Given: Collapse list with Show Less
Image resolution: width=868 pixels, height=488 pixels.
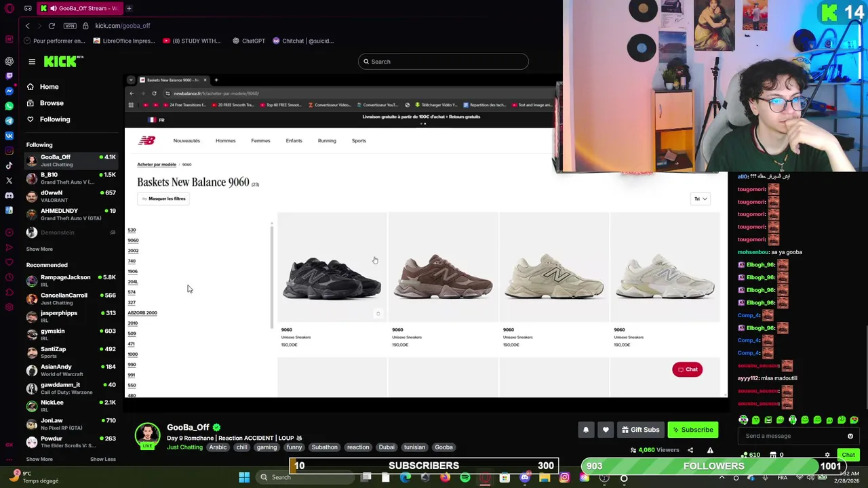Looking at the screenshot, I should 103,459.
